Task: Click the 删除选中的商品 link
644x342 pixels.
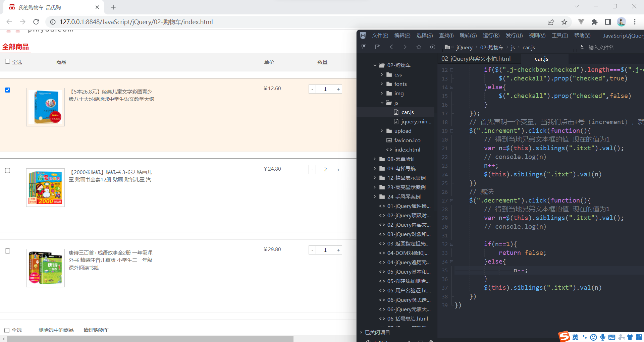Action: tap(56, 330)
